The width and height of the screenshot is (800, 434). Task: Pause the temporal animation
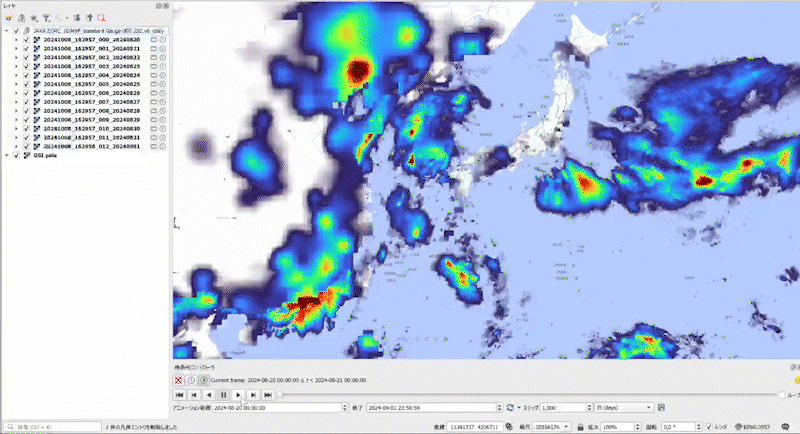point(223,395)
